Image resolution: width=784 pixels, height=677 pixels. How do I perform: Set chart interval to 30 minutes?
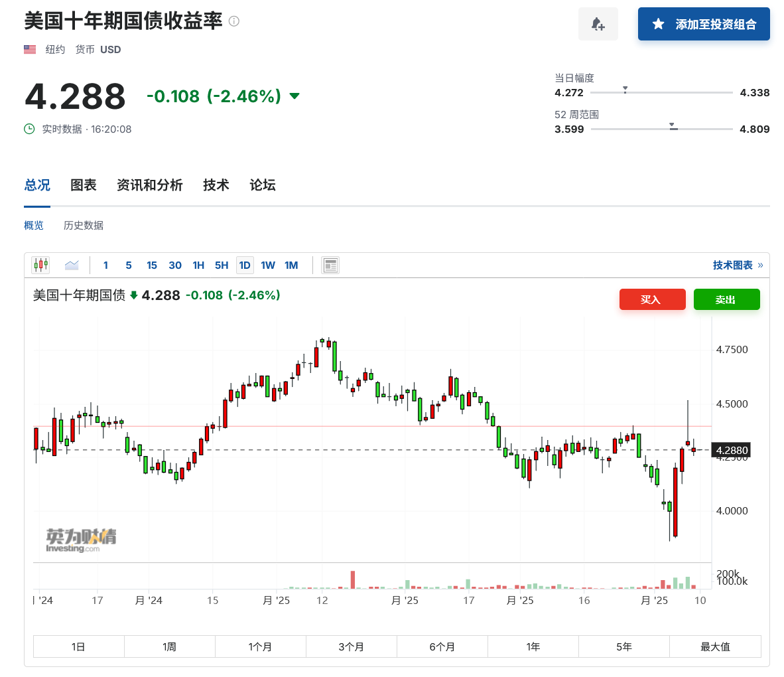[175, 265]
